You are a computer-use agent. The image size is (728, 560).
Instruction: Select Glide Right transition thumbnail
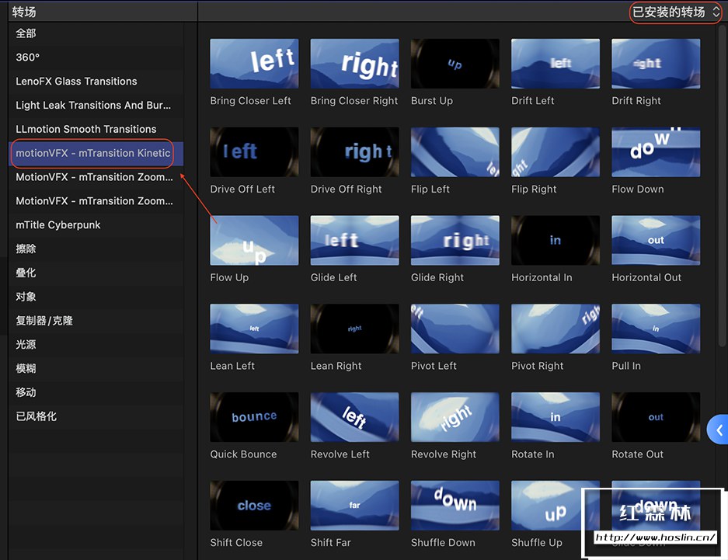[455, 240]
